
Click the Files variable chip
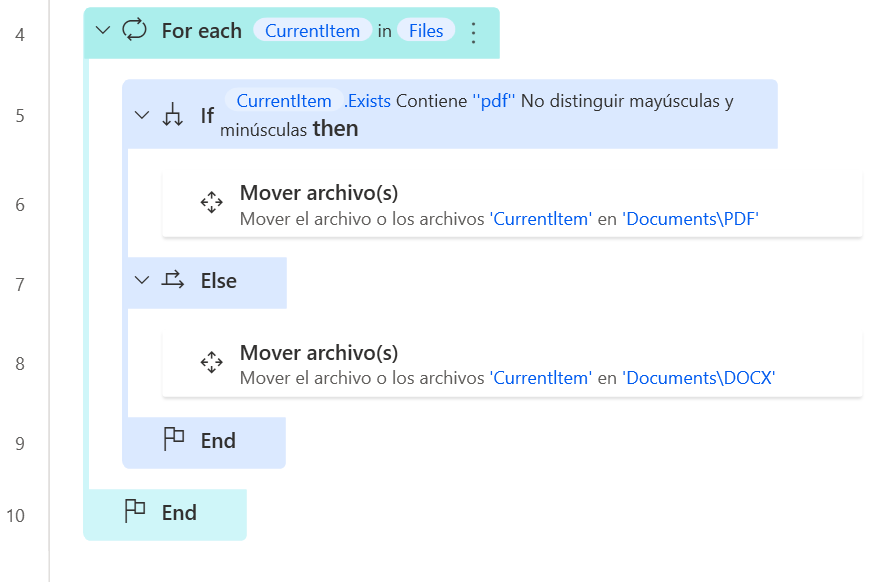point(426,31)
